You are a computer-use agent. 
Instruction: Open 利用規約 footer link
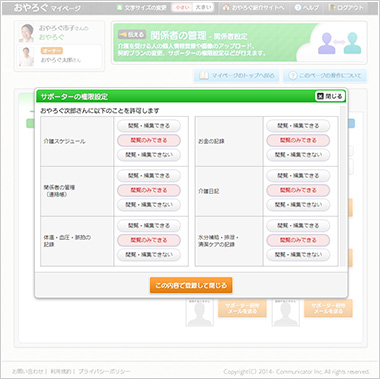click(60, 371)
